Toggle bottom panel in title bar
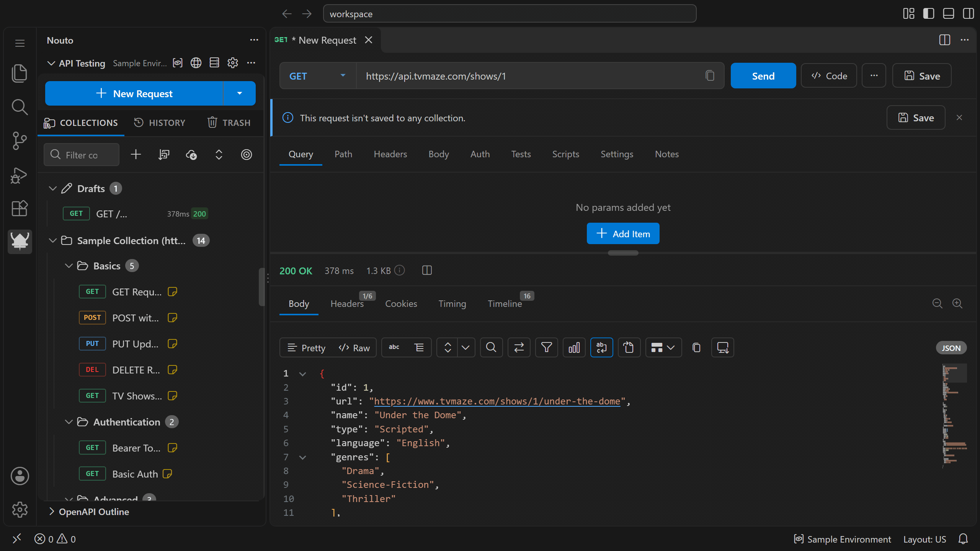 tap(948, 14)
